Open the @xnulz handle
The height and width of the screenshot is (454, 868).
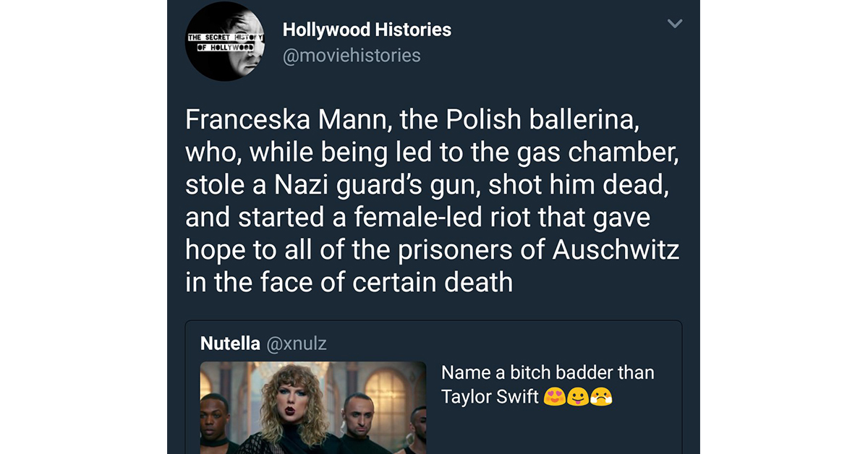[297, 343]
